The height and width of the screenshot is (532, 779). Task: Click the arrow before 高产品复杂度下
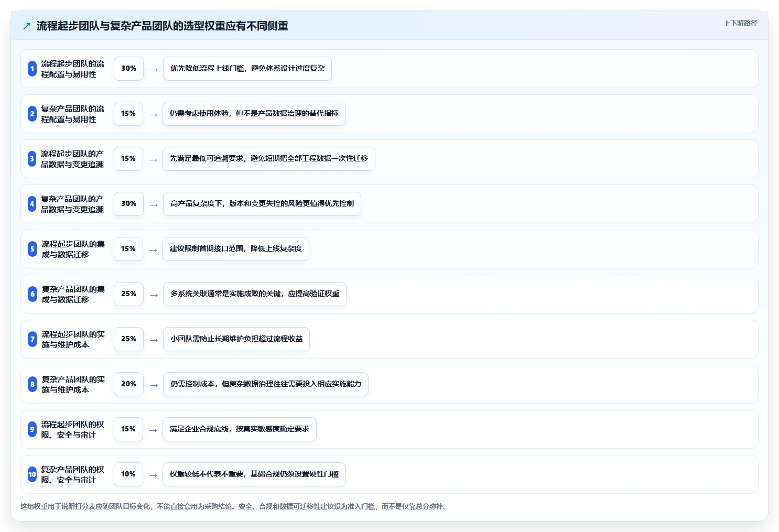tap(154, 204)
